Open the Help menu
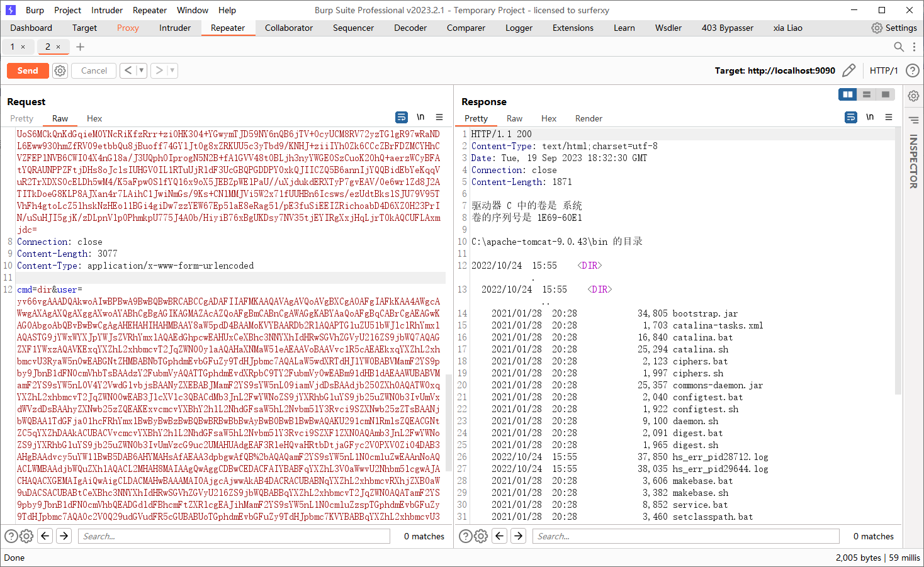This screenshot has height=567, width=924. coord(227,10)
